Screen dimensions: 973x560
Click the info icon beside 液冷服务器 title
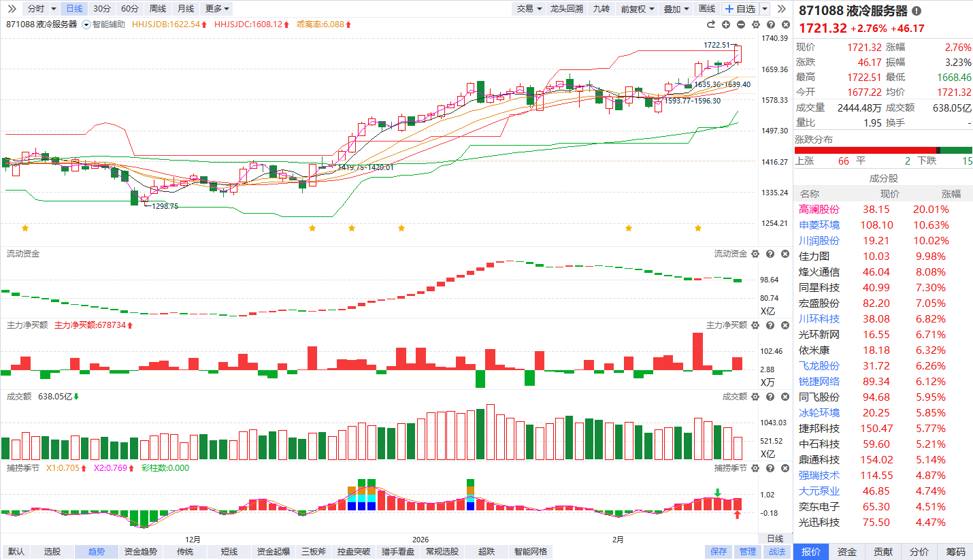[917, 11]
